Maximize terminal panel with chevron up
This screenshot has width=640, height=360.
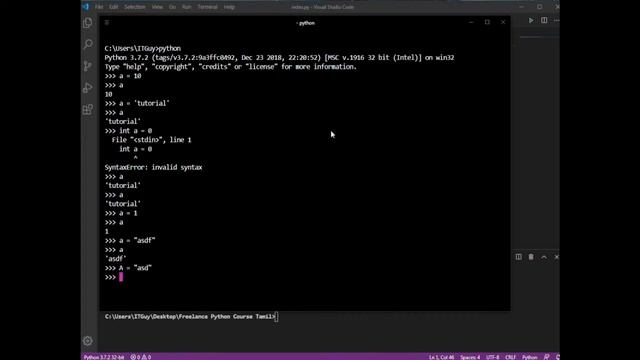tap(544, 257)
